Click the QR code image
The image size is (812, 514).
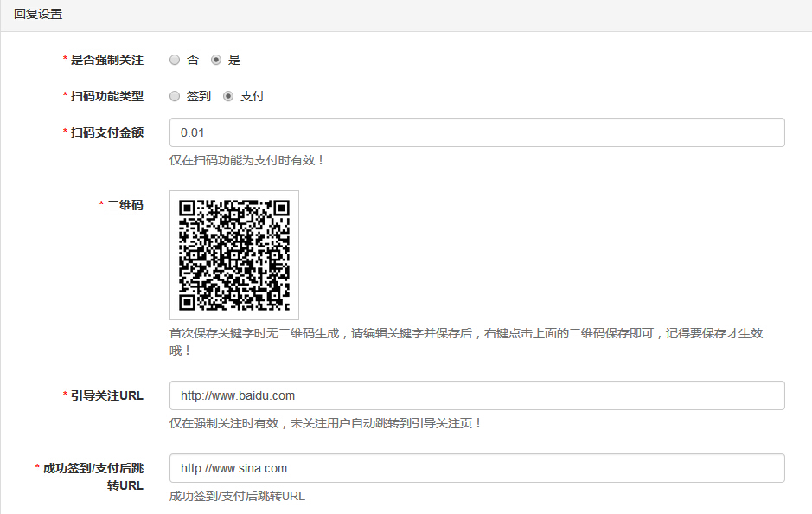(x=234, y=255)
